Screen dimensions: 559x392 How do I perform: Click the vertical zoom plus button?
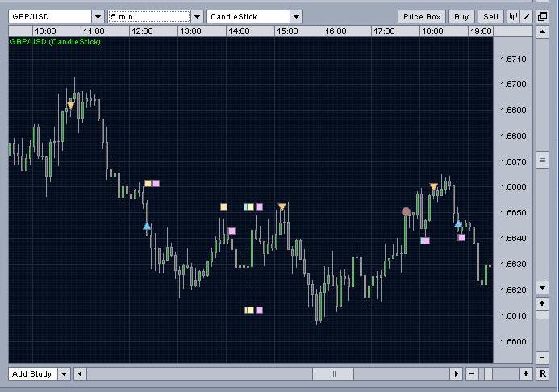(x=542, y=303)
